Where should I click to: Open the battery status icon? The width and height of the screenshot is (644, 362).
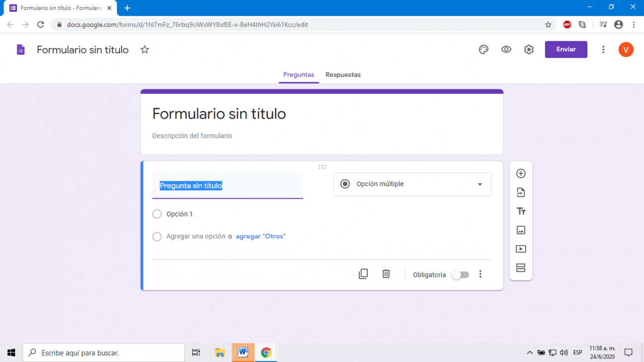[x=541, y=353]
